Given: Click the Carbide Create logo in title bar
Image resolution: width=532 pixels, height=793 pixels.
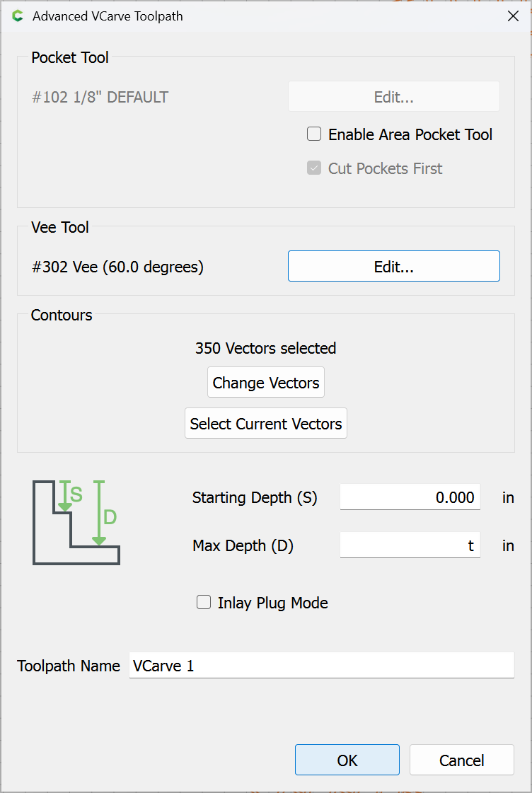Looking at the screenshot, I should point(18,16).
